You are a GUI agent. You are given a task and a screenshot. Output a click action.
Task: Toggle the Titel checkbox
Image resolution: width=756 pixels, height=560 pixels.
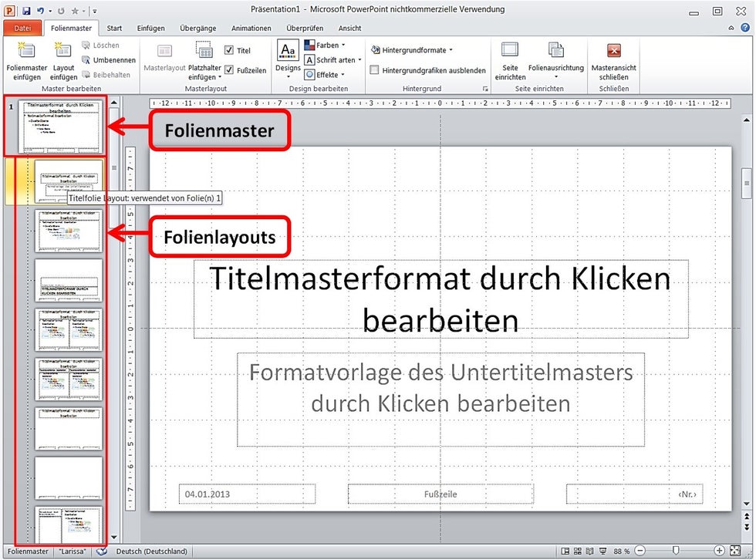pos(229,50)
